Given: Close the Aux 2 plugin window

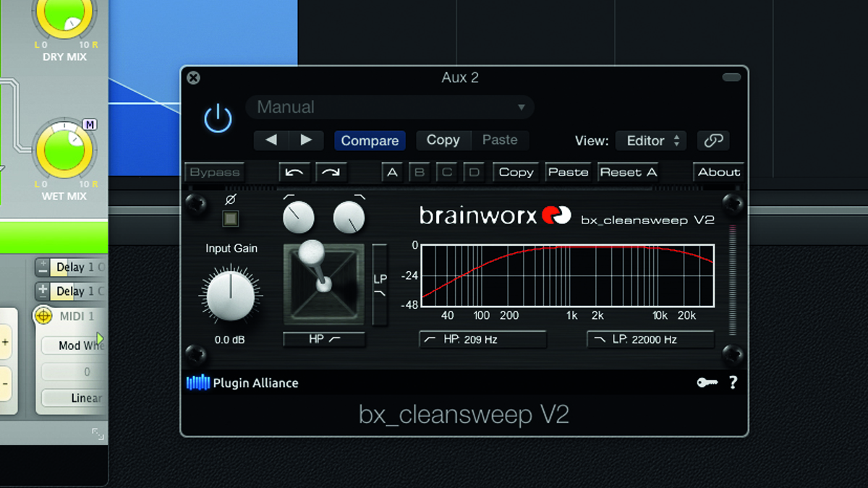Looking at the screenshot, I should pyautogui.click(x=193, y=77).
